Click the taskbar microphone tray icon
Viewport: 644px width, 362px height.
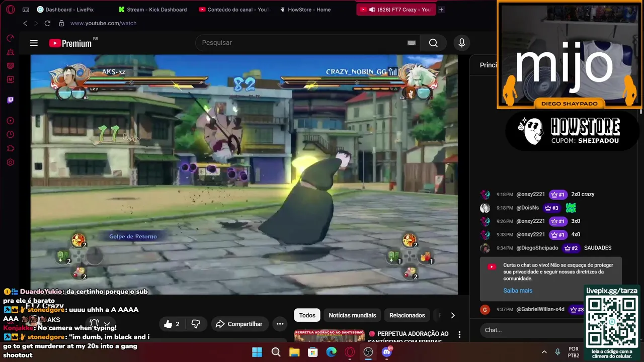pyautogui.click(x=557, y=352)
